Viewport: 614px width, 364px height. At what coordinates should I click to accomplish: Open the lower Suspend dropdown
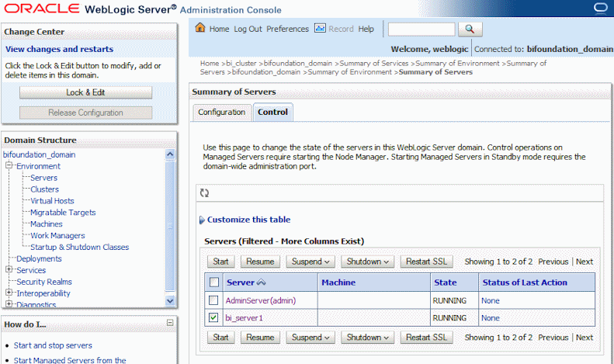310,338
